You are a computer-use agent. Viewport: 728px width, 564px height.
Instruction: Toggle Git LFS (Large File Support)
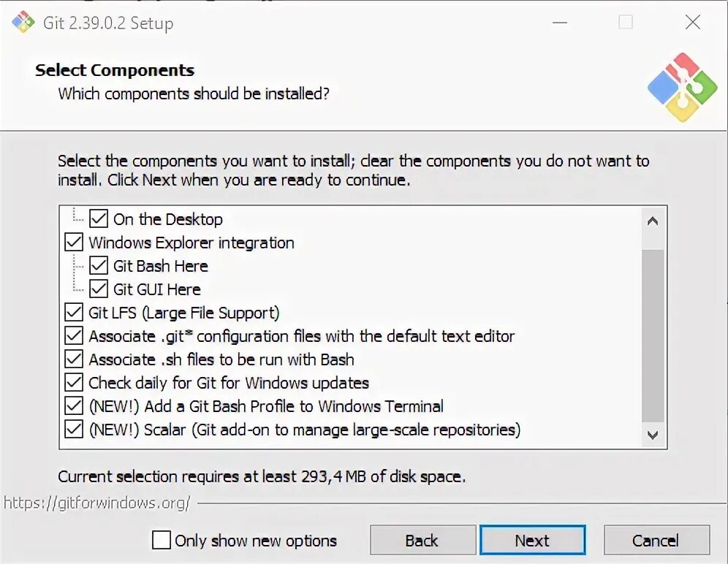tap(73, 313)
